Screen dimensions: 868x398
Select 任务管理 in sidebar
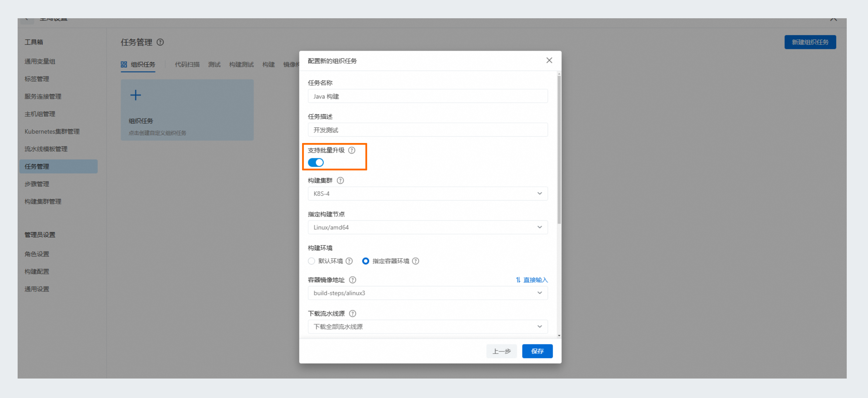(x=58, y=167)
